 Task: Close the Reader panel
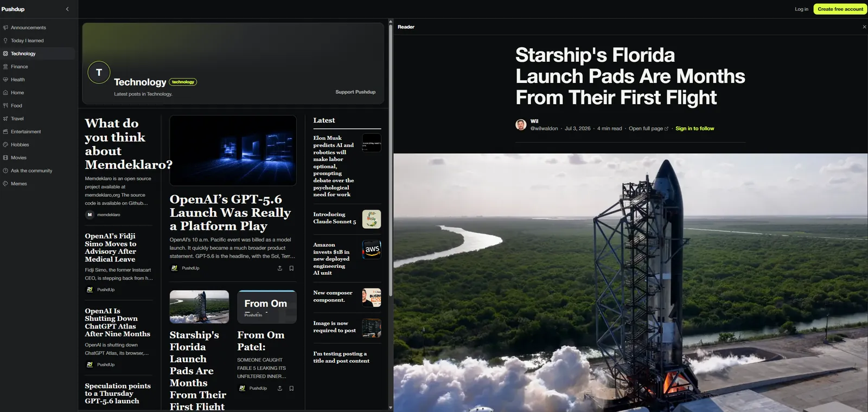864,27
